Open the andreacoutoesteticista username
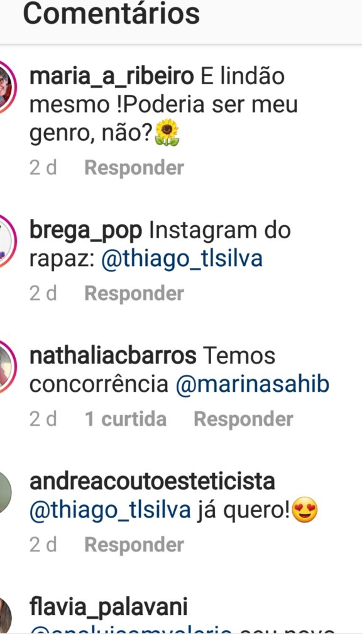 pos(152,481)
